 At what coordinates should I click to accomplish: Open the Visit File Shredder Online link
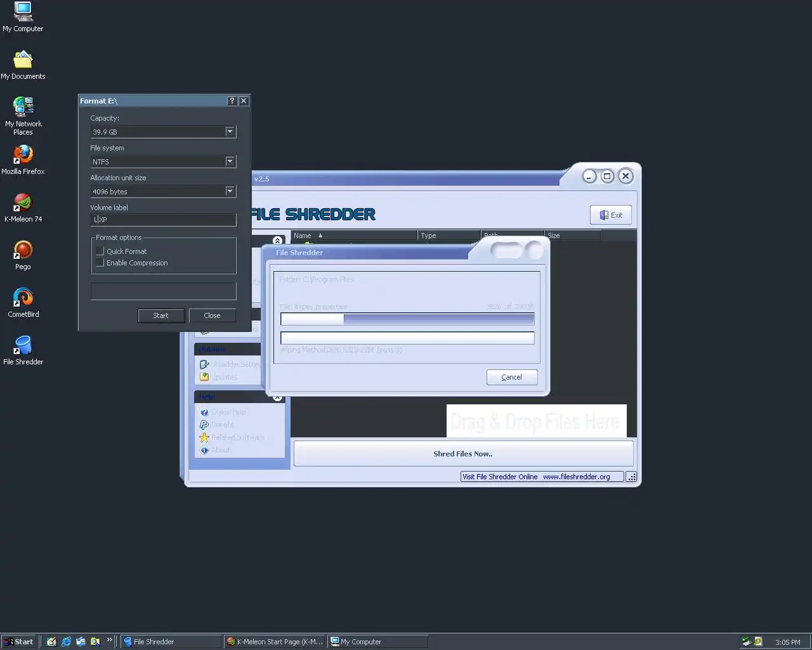point(542,477)
